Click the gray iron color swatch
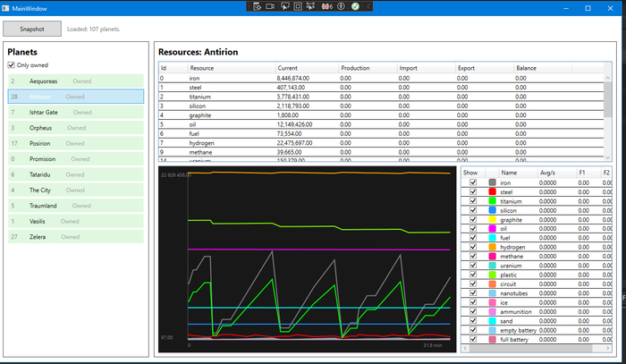Viewport: 626px width, 364px height. point(492,182)
